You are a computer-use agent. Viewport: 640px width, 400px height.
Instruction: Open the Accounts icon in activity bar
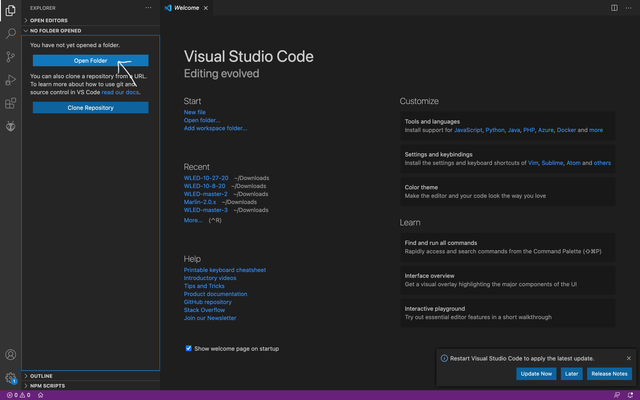(11, 354)
